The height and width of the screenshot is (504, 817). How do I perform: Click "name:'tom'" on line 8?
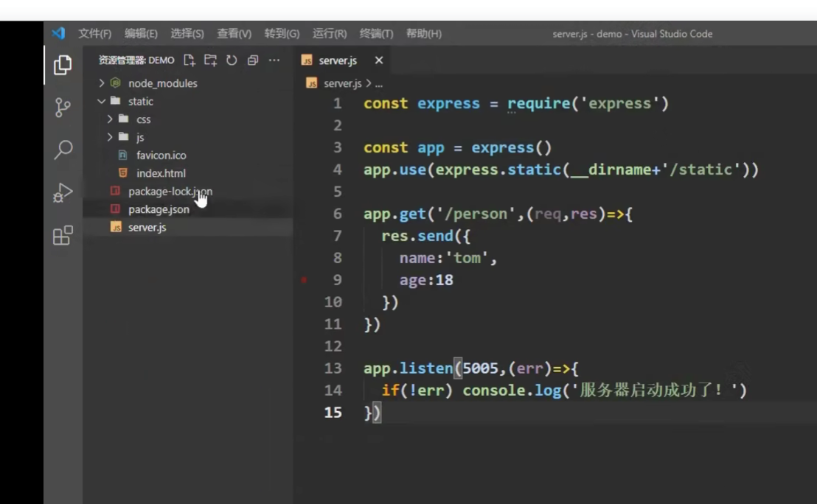pyautogui.click(x=443, y=258)
